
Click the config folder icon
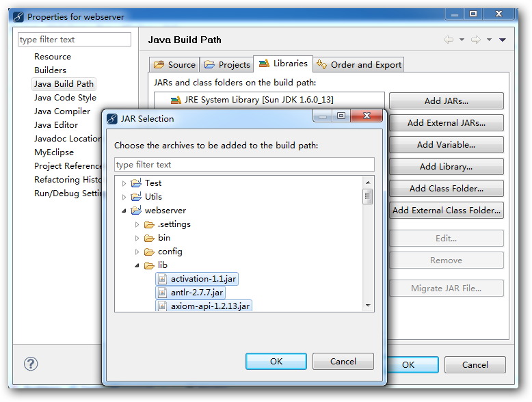point(149,252)
